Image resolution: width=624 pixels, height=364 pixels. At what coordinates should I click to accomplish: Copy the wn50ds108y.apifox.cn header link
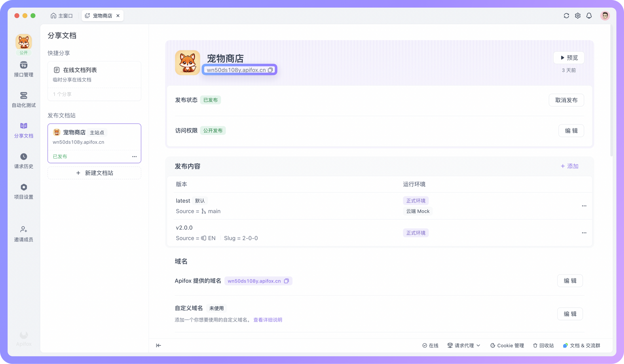tap(271, 70)
